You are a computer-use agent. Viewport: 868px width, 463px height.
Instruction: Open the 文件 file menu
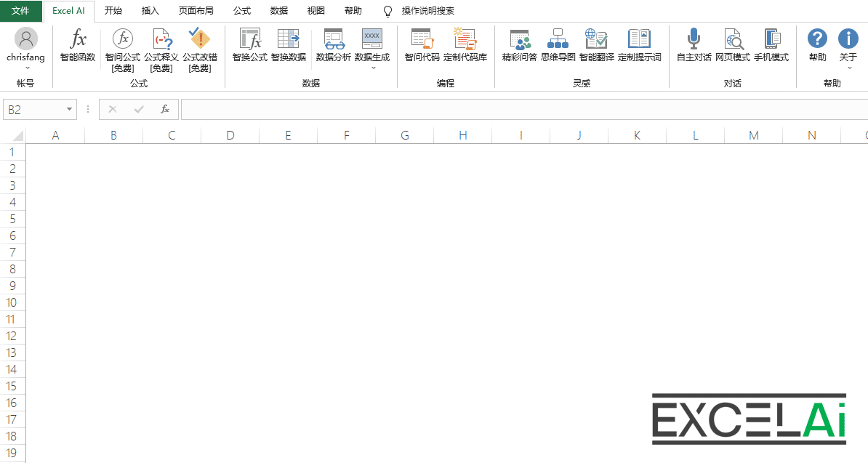coord(21,10)
